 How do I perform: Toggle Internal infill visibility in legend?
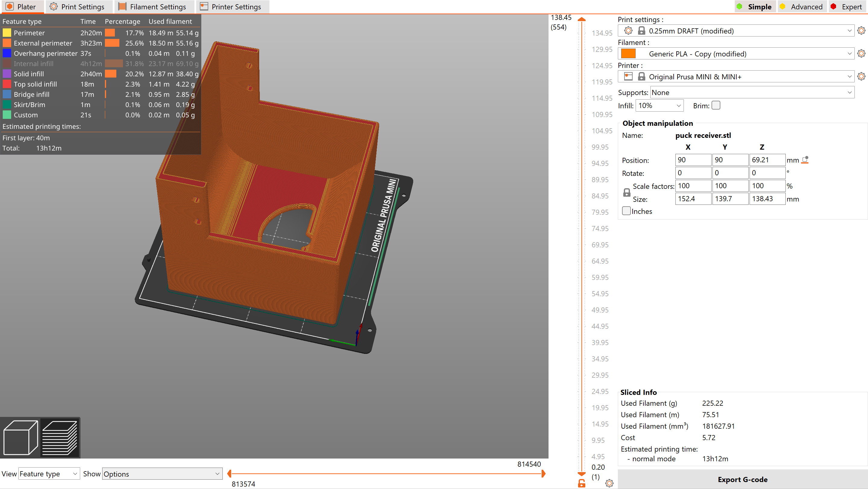coord(33,64)
